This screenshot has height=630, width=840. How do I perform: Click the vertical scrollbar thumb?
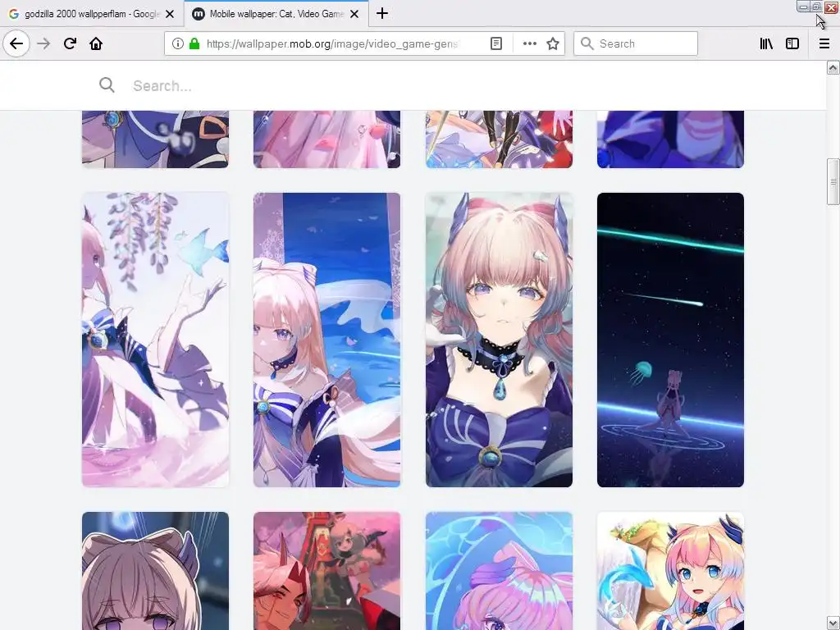(833, 181)
